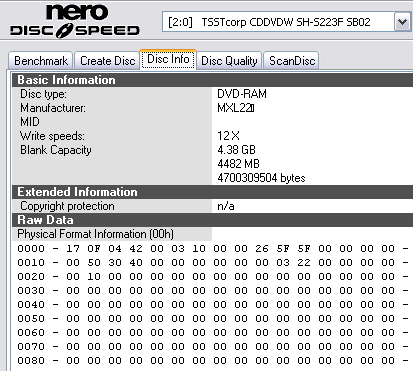This screenshot has width=413, height=371.
Task: Click the Physical Format Information (00h) label
Action: click(x=95, y=234)
